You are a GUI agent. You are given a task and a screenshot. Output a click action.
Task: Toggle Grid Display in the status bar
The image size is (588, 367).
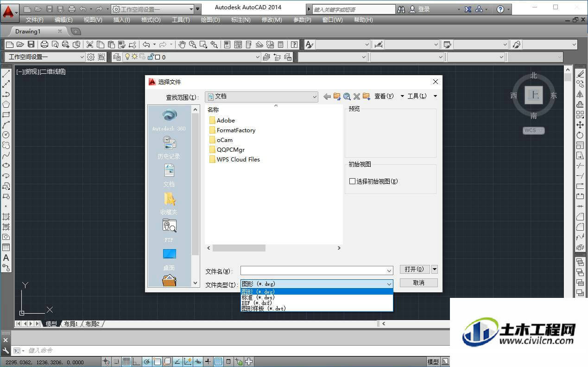click(x=126, y=362)
